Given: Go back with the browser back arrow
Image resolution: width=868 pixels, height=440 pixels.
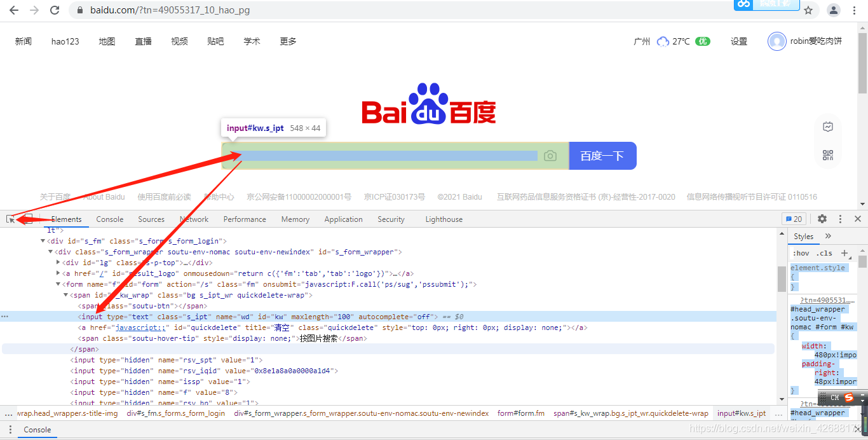Looking at the screenshot, I should click(14, 10).
